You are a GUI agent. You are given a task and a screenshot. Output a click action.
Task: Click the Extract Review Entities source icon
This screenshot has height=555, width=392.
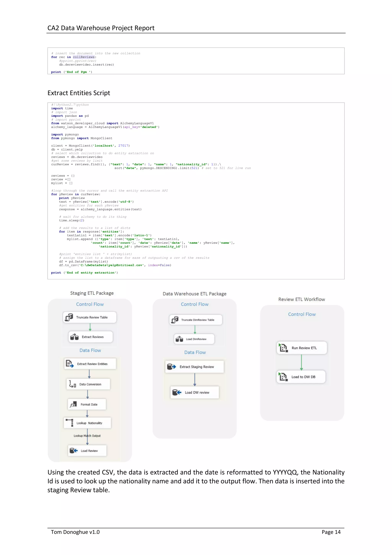tap(70, 363)
